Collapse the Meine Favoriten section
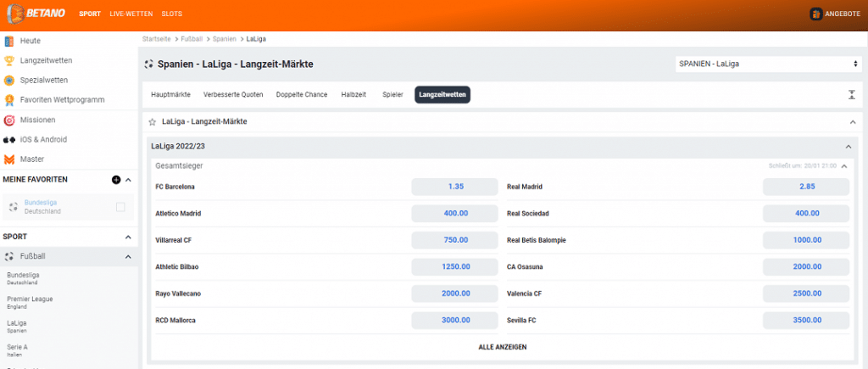Image resolution: width=868 pixels, height=369 pixels. (128, 180)
